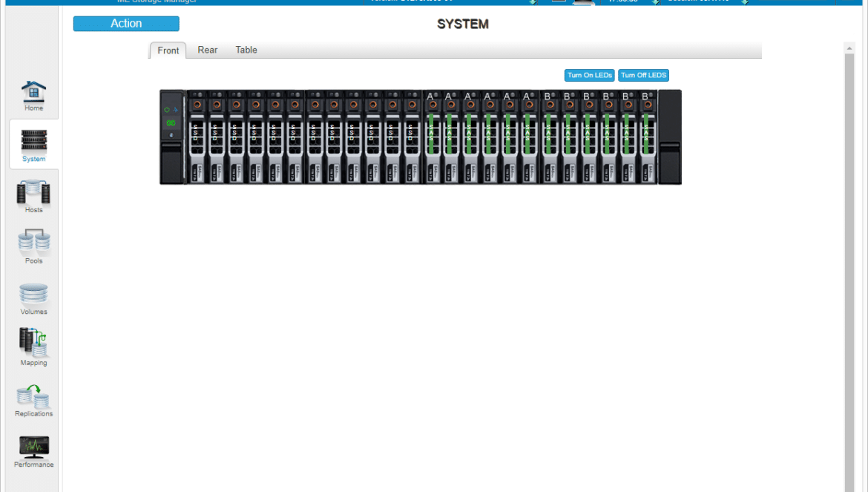The height and width of the screenshot is (492, 868).
Task: Select the sixth SSD drive from left
Action: [x=295, y=137]
